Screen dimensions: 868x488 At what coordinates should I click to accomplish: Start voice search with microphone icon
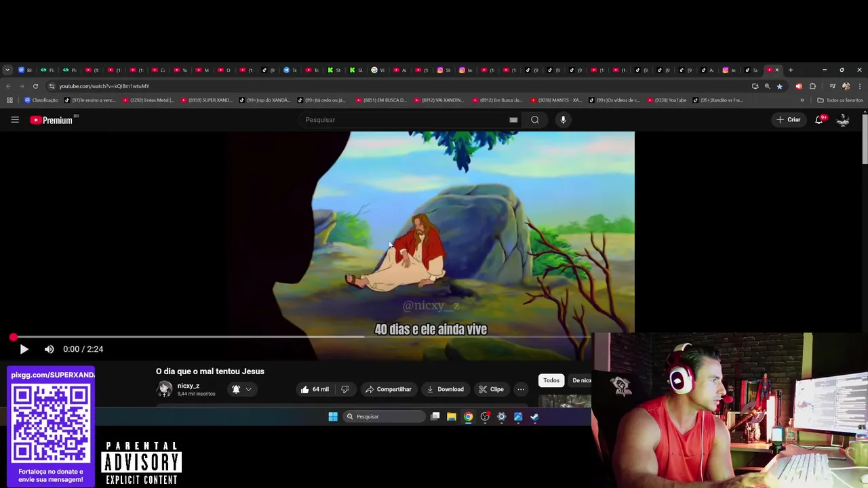tap(563, 120)
